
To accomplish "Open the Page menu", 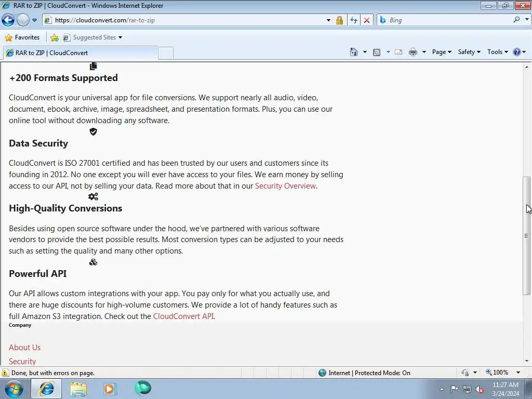I will (442, 52).
